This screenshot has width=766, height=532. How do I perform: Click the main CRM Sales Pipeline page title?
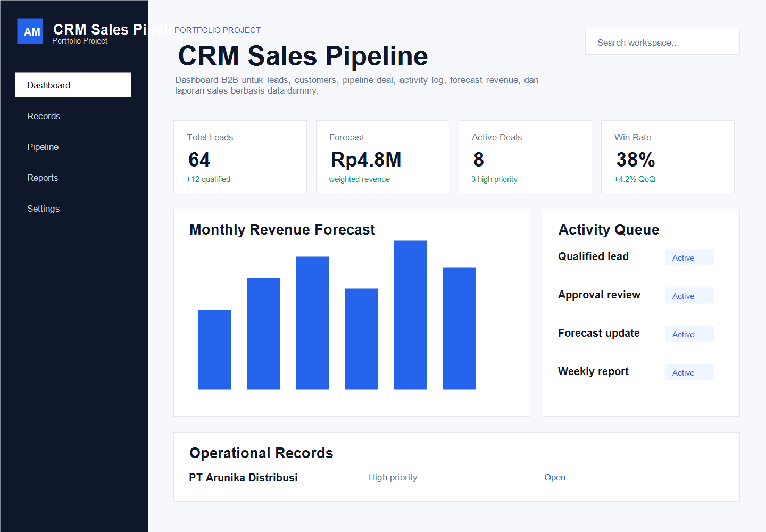click(303, 56)
